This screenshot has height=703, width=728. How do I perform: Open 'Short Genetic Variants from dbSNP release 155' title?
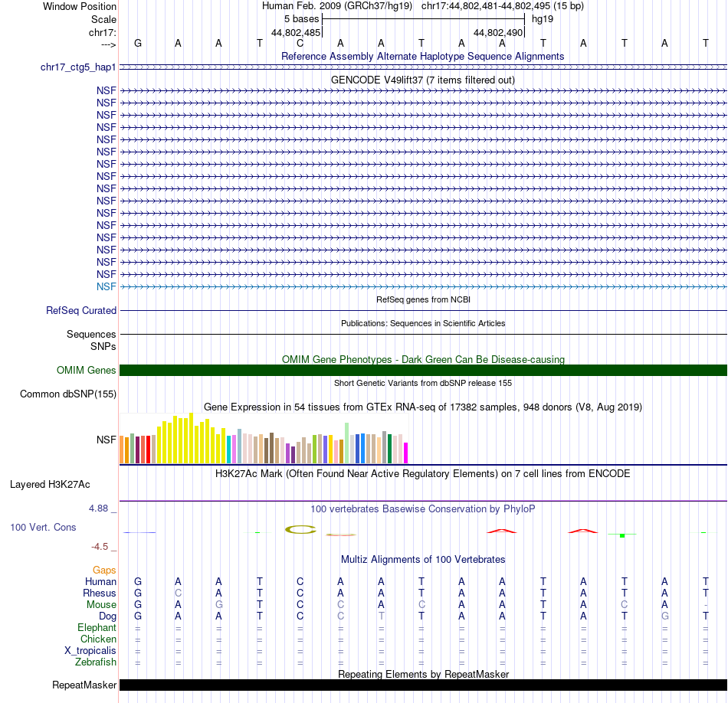pos(423,384)
